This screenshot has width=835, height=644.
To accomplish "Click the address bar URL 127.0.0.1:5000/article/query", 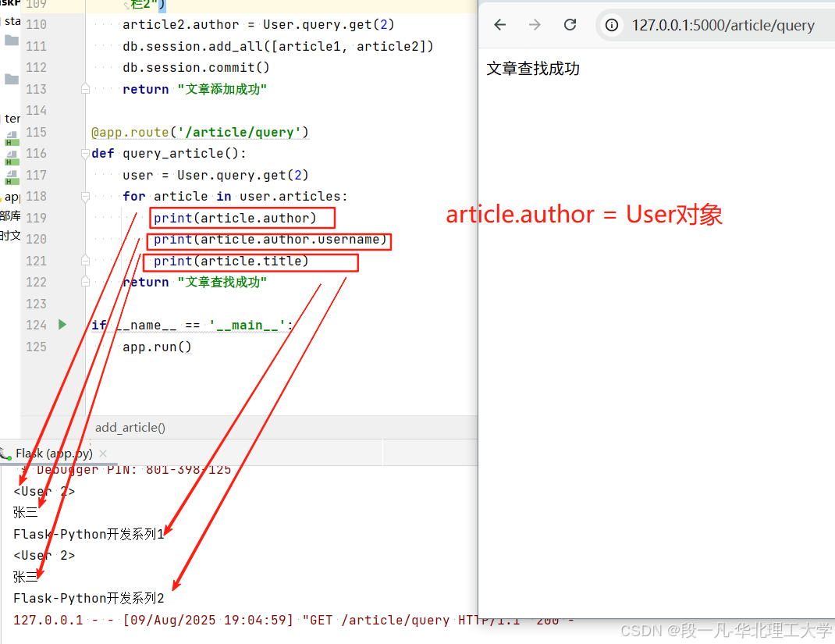I will click(x=723, y=25).
